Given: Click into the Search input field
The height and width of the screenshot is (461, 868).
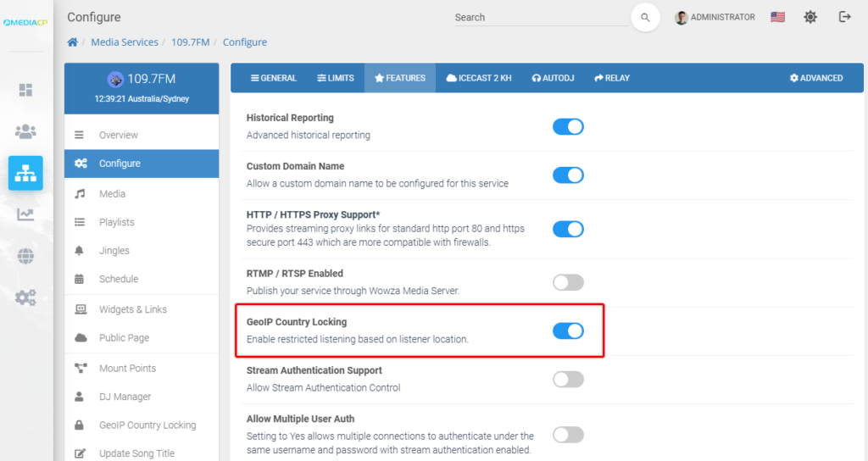Looking at the screenshot, I should pos(541,18).
